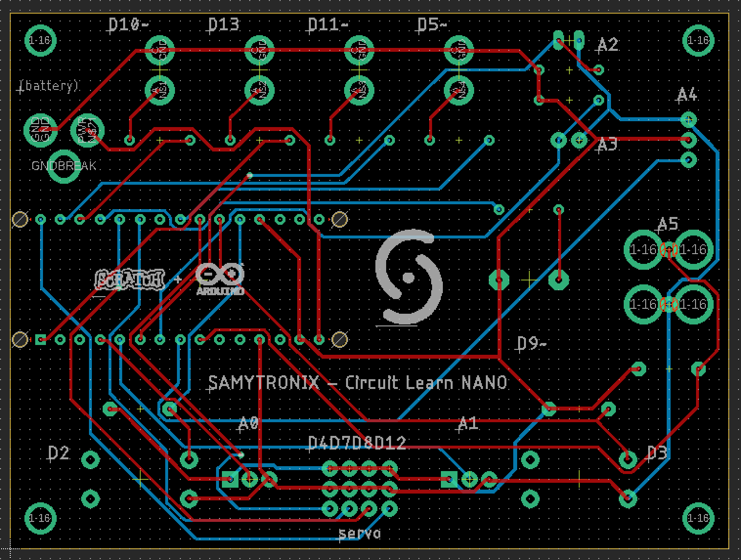Select the Arduino infinity logo graphic

pos(220,276)
